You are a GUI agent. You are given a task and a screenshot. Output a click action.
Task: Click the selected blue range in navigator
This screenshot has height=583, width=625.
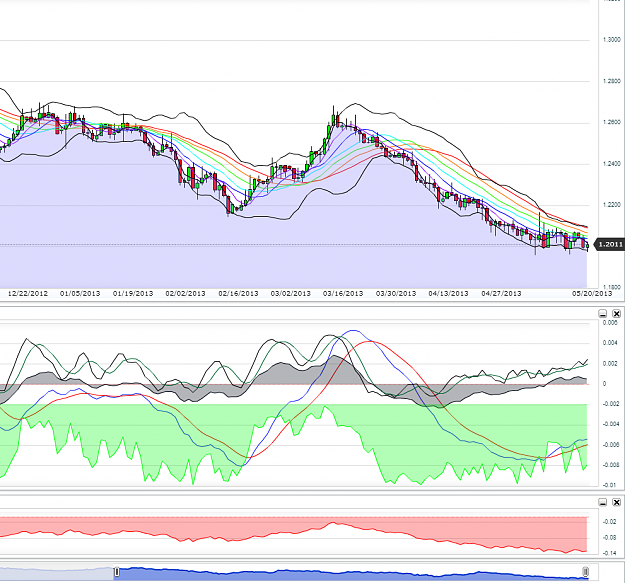tap(351, 573)
